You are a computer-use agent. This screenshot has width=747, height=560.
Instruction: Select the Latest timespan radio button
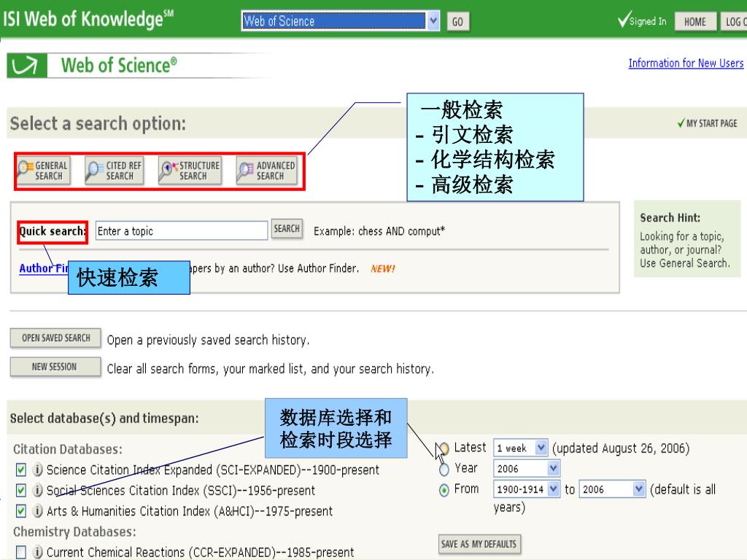444,448
